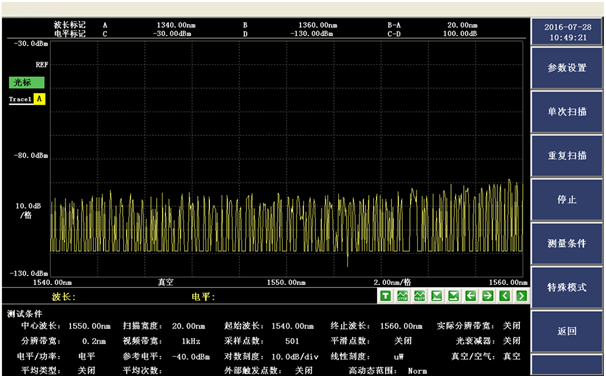Click the 1540.00nm axis start label

point(52,283)
